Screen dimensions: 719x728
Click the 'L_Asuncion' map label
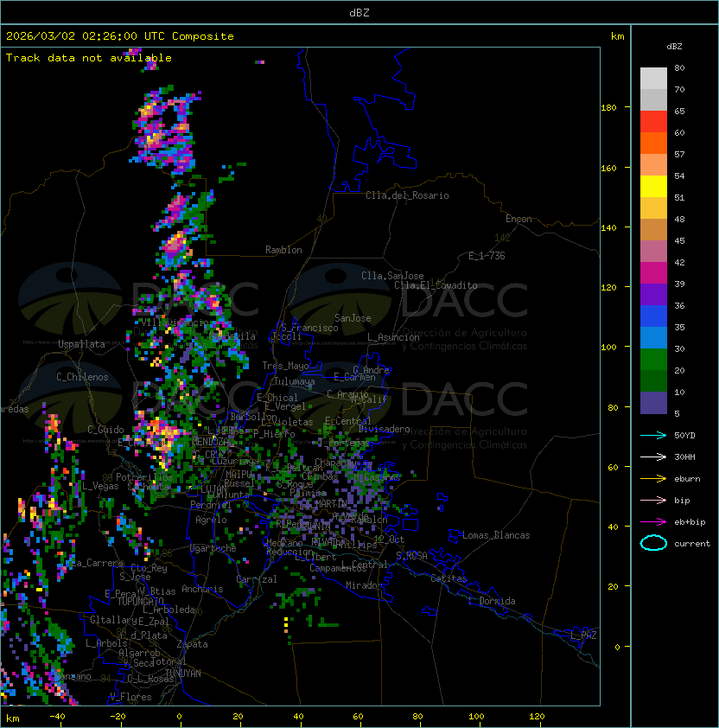tap(393, 337)
